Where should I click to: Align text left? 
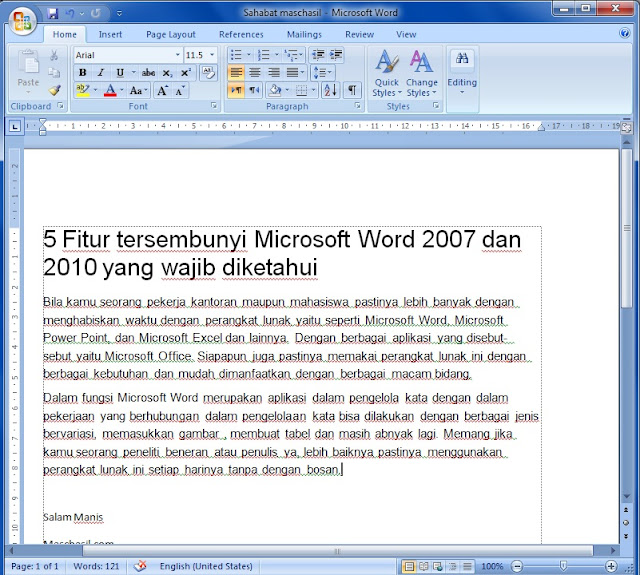pos(236,73)
